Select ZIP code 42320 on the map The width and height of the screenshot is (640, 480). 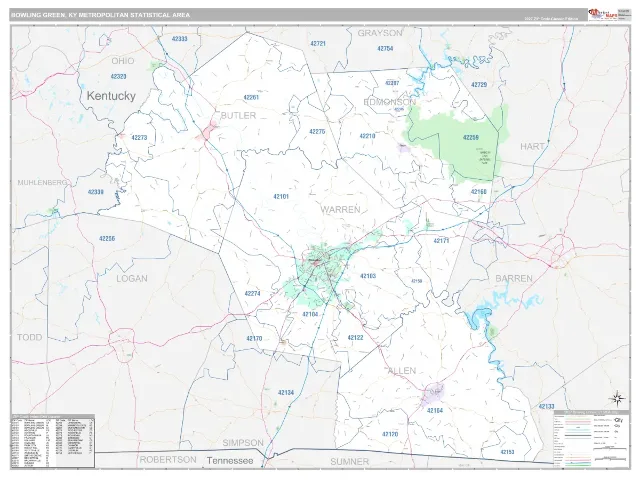(118, 76)
